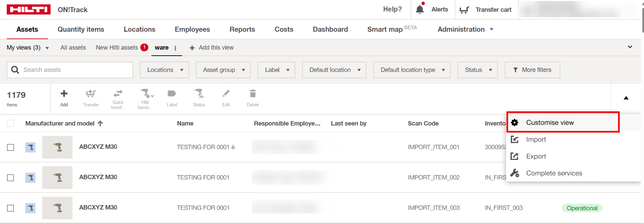Click the Search assets input field
644x223 pixels.
[74, 70]
